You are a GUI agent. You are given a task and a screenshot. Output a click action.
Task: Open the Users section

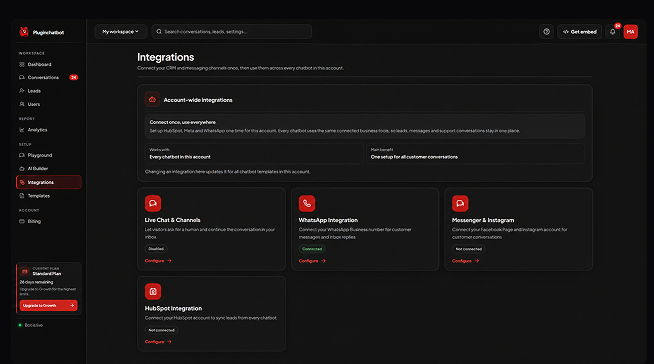(49, 104)
